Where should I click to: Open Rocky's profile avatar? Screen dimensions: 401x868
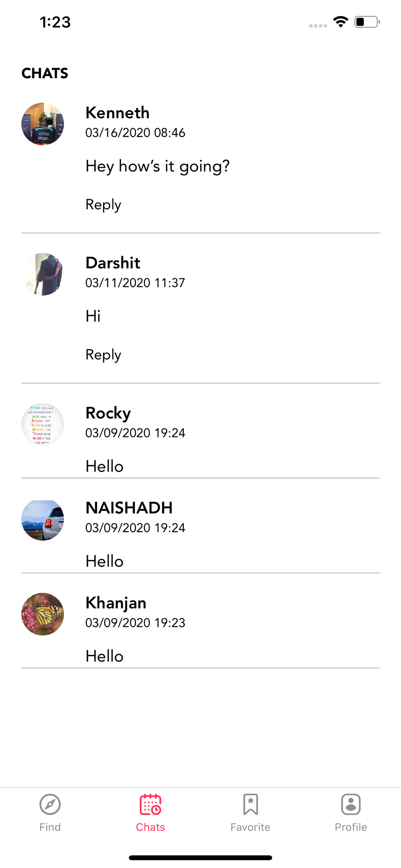pos(43,424)
